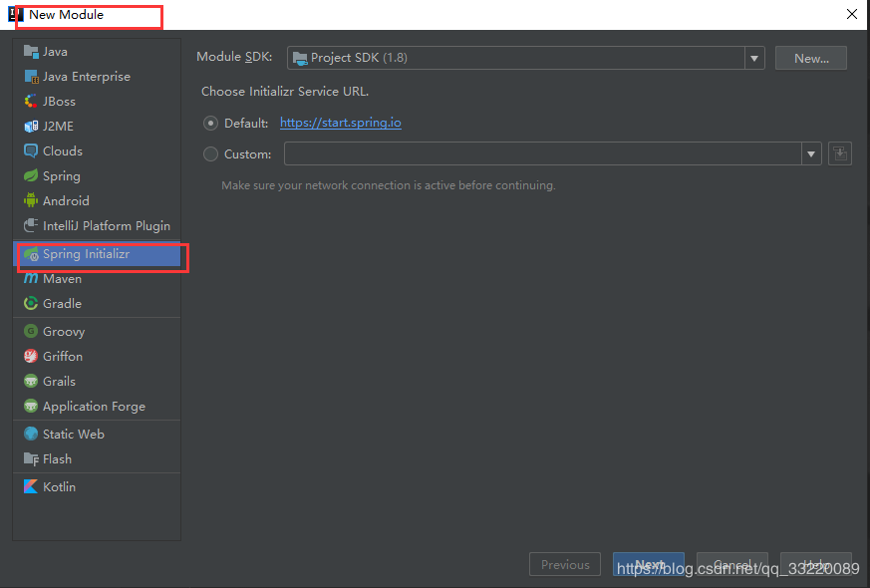
Task: Focus the Custom URL input field
Action: coord(543,153)
